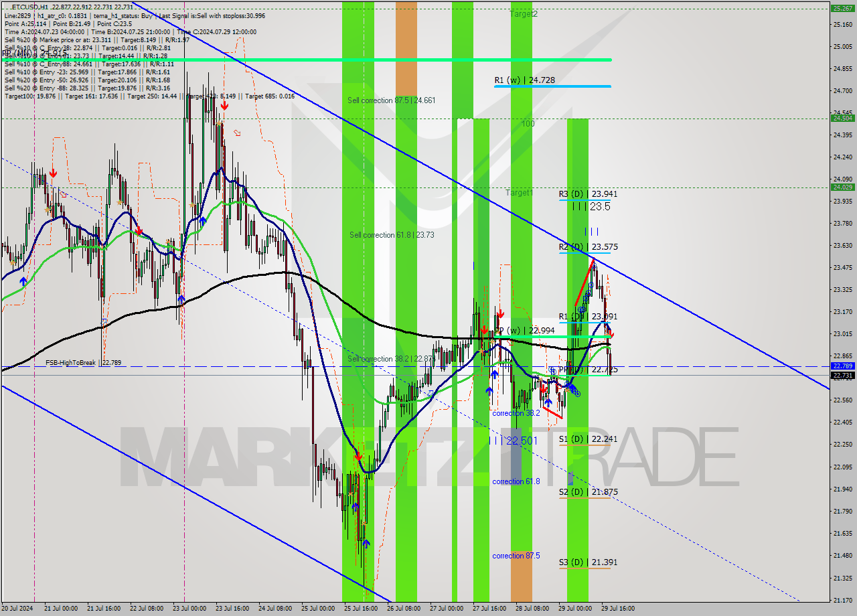Viewport: 857px width, 616px height.
Task: Click the red sell arrow at the 25 Jul low
Action: point(358,456)
